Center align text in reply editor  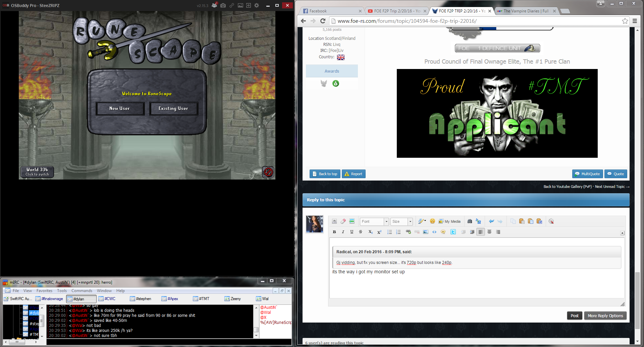[x=489, y=232]
